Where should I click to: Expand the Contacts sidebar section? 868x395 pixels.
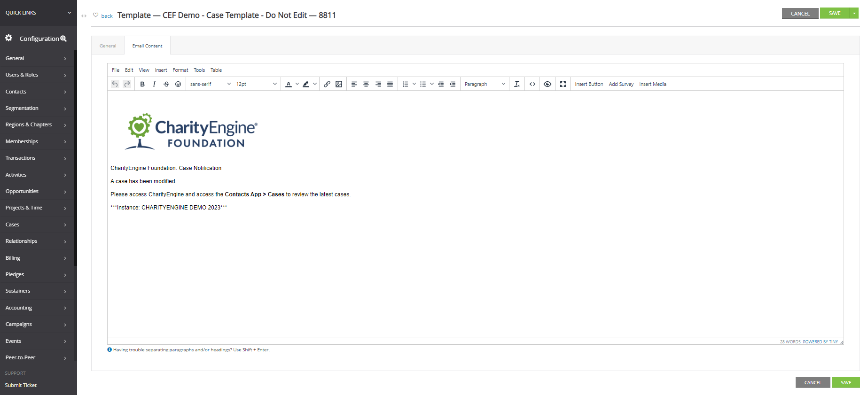pos(37,92)
